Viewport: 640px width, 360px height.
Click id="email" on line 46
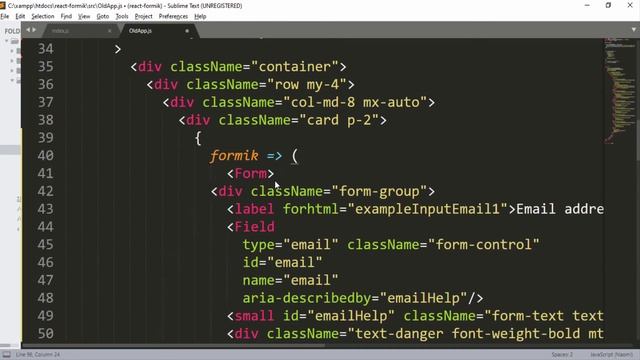point(282,262)
